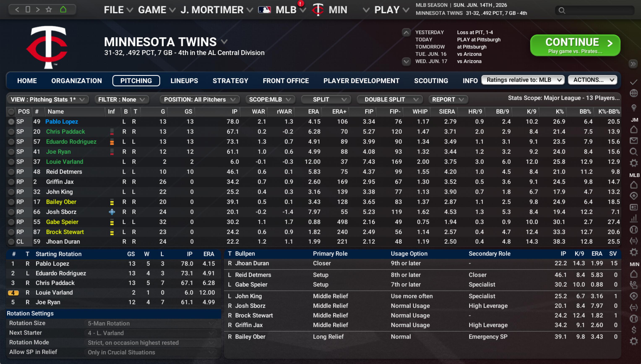This screenshot has width=641, height=364.
Task: Open the gear icon under JM section
Action: coord(634,163)
